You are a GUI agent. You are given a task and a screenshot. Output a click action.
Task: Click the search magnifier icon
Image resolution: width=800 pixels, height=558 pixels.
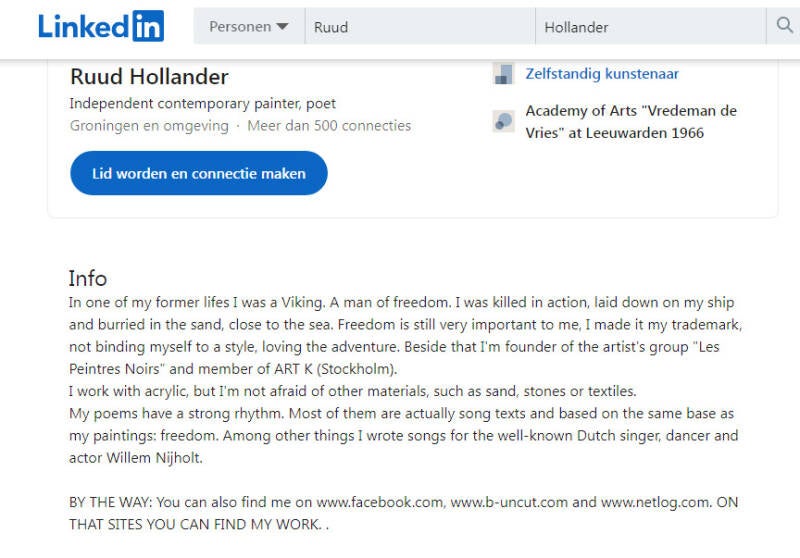point(784,26)
